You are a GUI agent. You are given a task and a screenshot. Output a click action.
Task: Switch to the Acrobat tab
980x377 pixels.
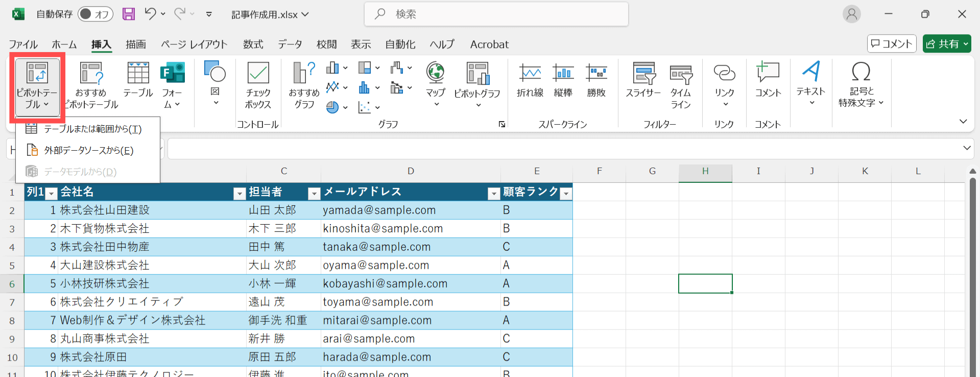pos(489,44)
